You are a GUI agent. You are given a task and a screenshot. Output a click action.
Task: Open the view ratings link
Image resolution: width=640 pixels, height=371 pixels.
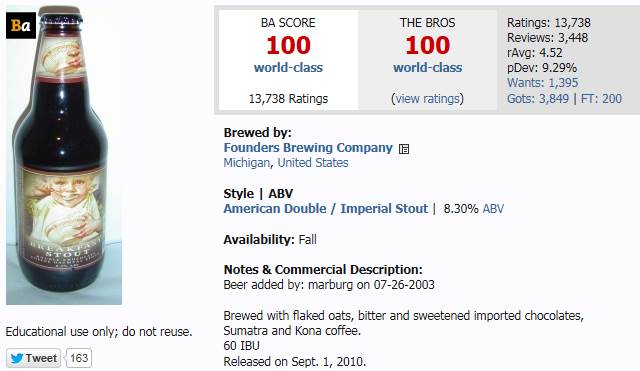pyautogui.click(x=428, y=99)
